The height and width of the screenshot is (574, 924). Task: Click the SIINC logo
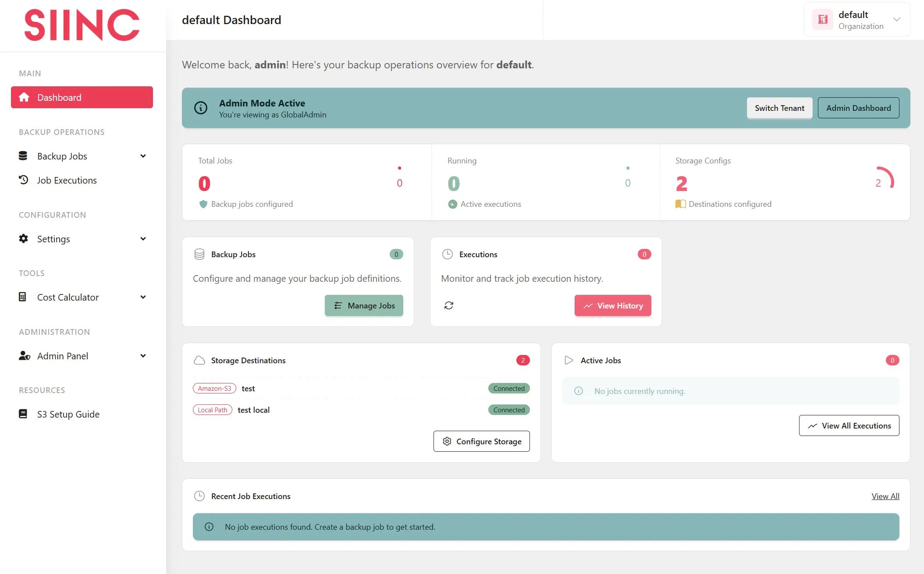pyautogui.click(x=82, y=25)
